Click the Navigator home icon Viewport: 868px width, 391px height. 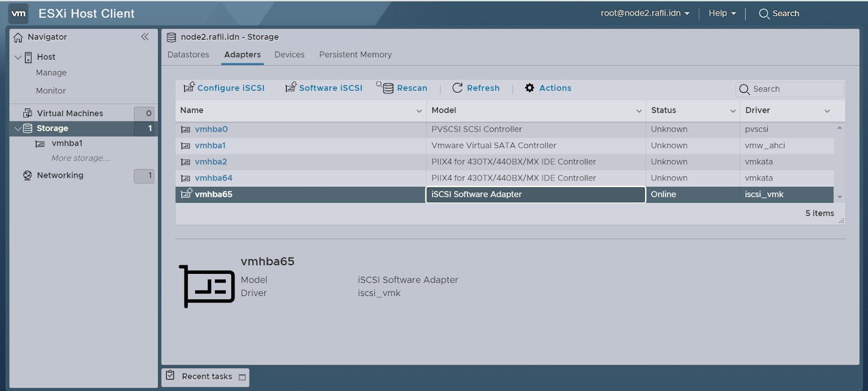coord(18,37)
